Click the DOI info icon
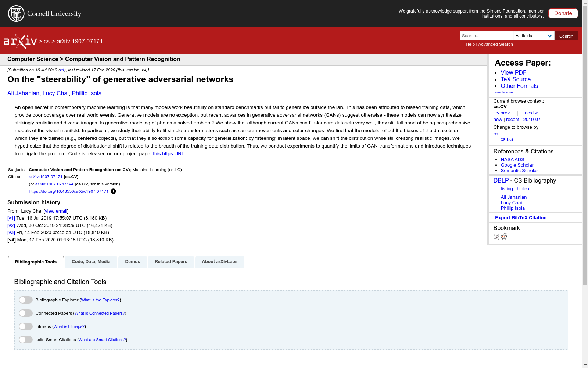Image resolution: width=588 pixels, height=368 pixels. [x=113, y=191]
